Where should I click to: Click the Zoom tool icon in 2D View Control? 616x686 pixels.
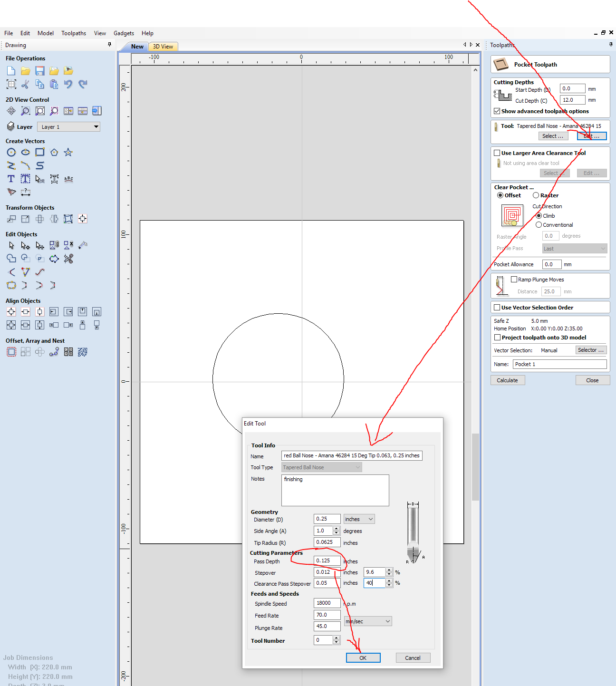pos(26,111)
